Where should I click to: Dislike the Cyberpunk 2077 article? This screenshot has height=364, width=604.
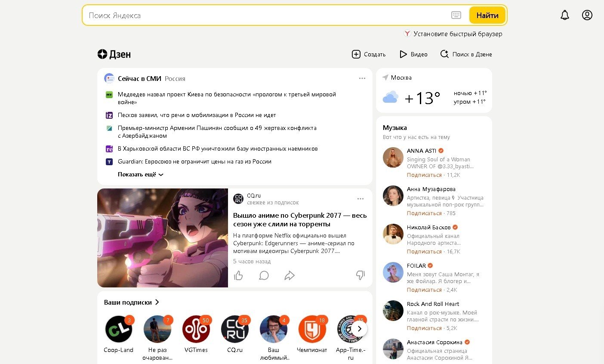(x=361, y=275)
